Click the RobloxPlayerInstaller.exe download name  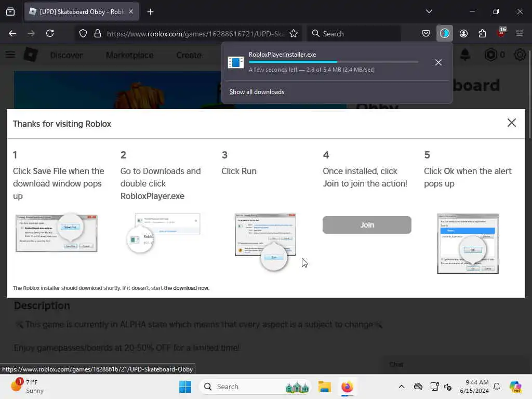[282, 54]
